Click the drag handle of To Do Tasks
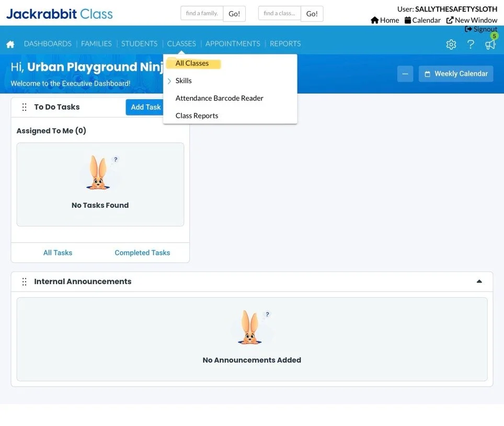Screen dimensions: 504x426 point(24,107)
